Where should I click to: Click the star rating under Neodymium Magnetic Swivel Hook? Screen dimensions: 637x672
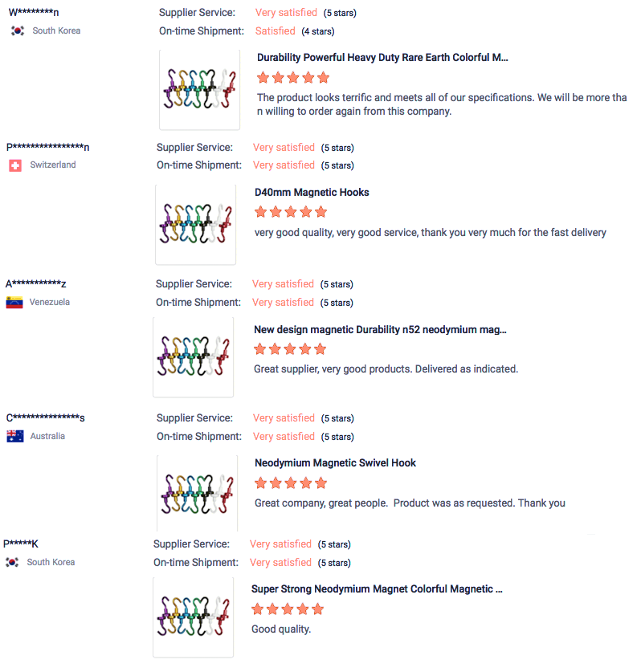point(291,483)
